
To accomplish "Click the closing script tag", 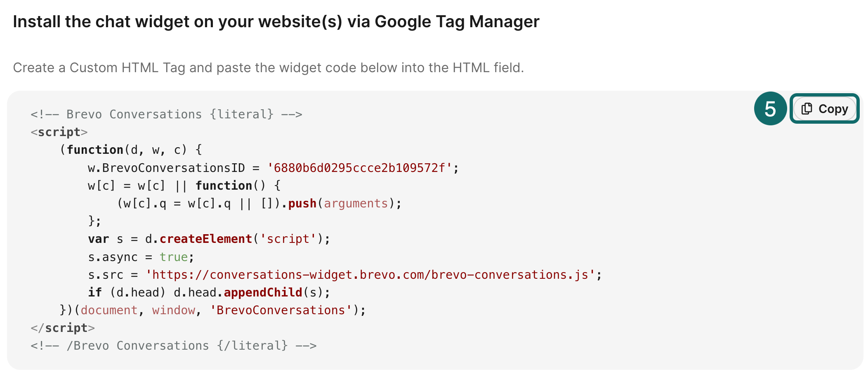I will 63,327.
